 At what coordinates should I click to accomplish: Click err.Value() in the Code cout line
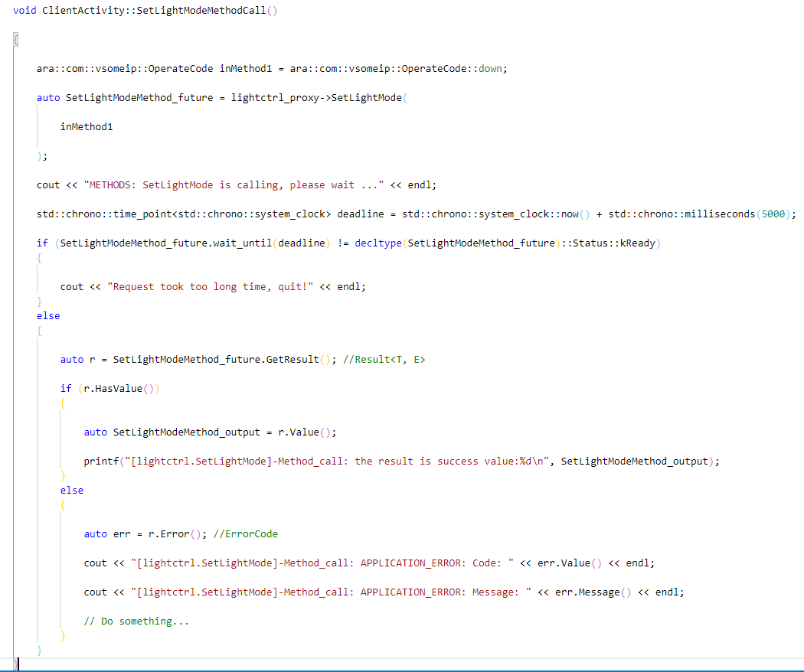[564, 563]
